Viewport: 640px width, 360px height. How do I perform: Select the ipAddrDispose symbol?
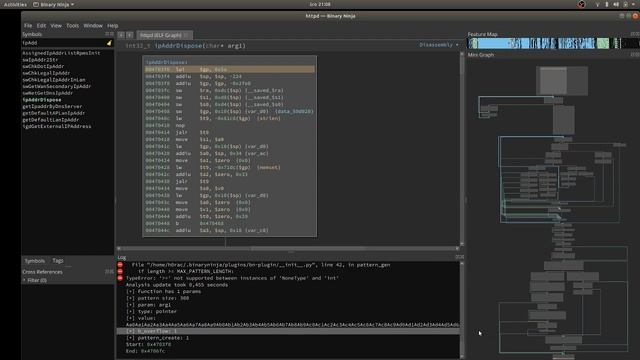pos(42,100)
